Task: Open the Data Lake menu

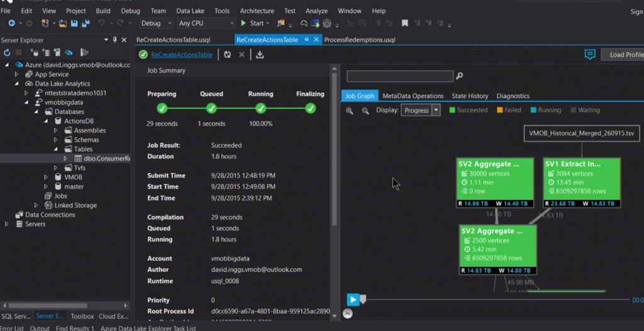Action: tap(190, 11)
